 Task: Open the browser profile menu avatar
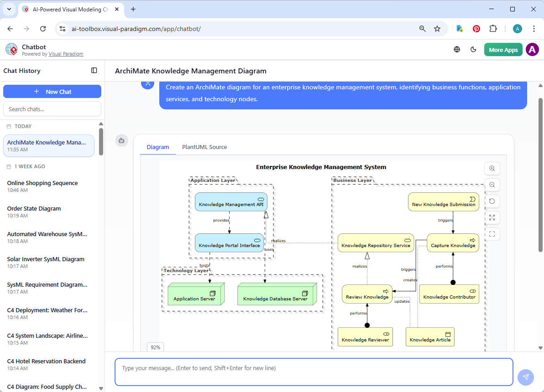pos(517,28)
